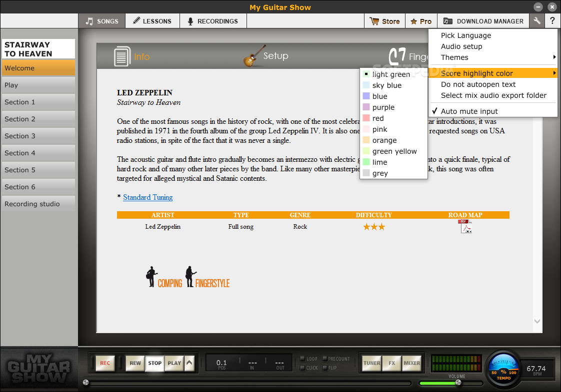Click the three star difficulty rating
The width and height of the screenshot is (561, 392).
(374, 227)
